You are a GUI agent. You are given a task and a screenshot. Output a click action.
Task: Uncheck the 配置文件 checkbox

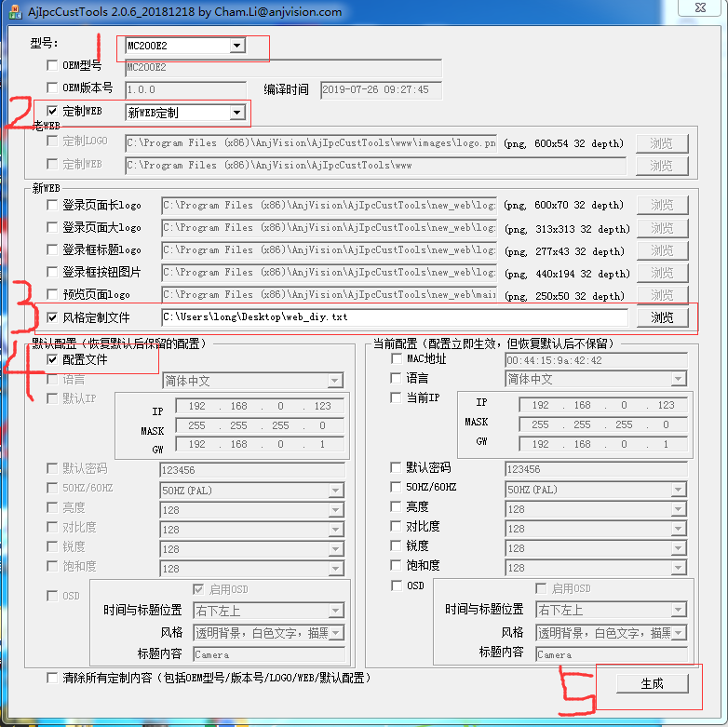(x=52, y=359)
